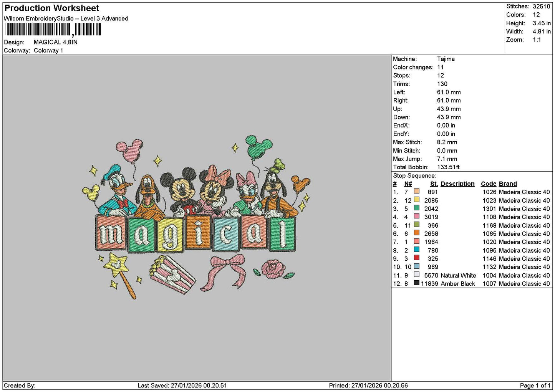Click the 'Colorway 1' value
Screen dimensions: 555x392
pyautogui.click(x=48, y=51)
